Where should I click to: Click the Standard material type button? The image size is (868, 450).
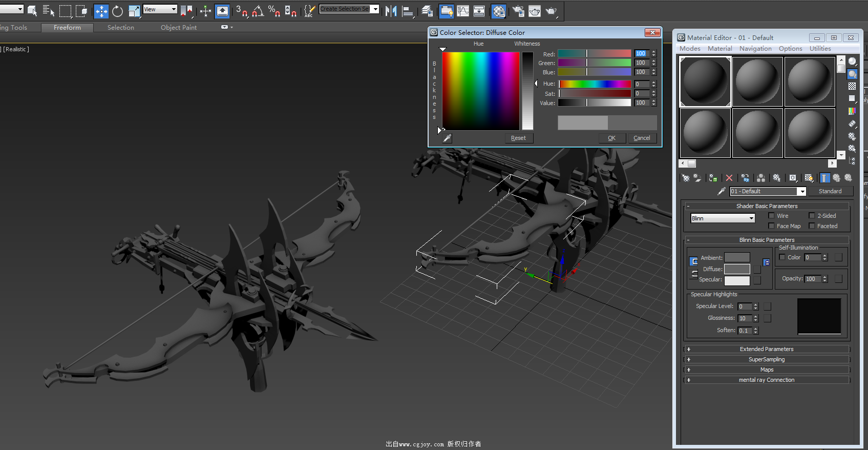pos(830,191)
